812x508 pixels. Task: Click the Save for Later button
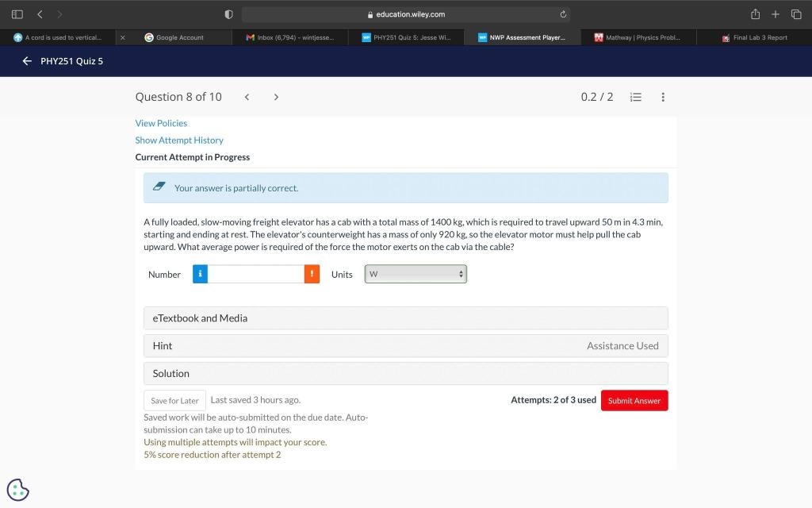point(174,401)
